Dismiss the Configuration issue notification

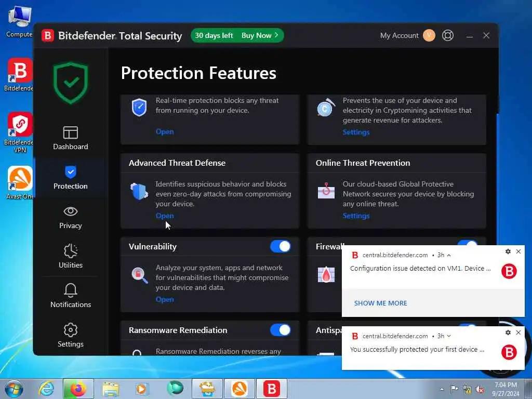coord(518,251)
